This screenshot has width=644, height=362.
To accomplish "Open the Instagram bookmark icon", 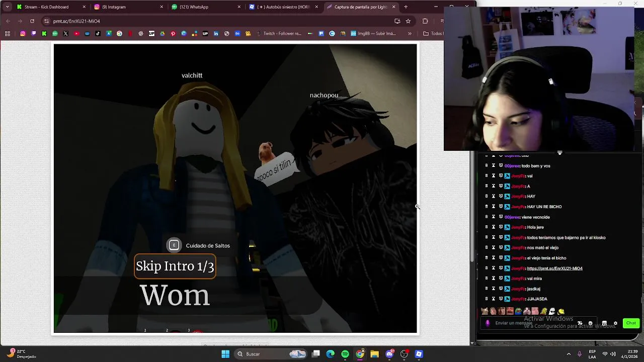I will 23,34.
